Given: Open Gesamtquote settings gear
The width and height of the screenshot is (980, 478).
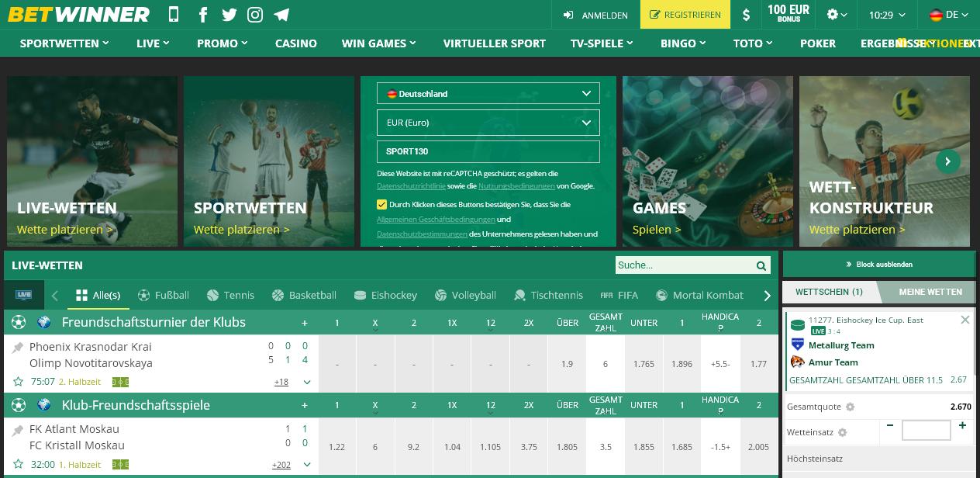Looking at the screenshot, I should click(x=850, y=407).
